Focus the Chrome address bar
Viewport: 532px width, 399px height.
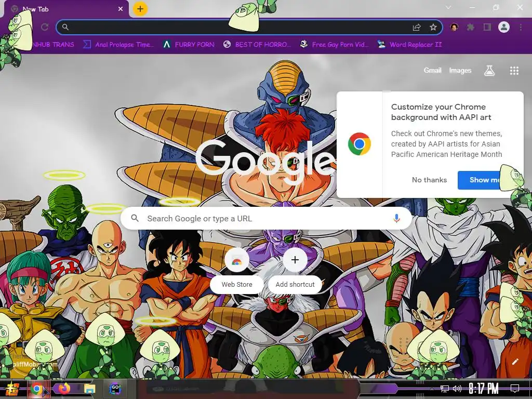point(249,27)
